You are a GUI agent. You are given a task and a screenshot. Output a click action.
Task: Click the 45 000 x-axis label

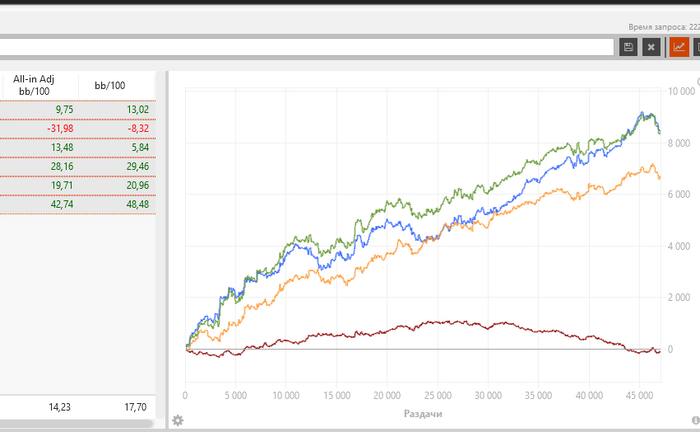coord(639,395)
